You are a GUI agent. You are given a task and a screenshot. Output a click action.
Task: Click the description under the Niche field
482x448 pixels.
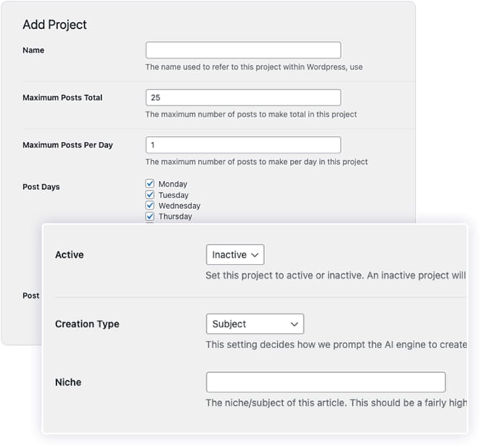click(335, 403)
